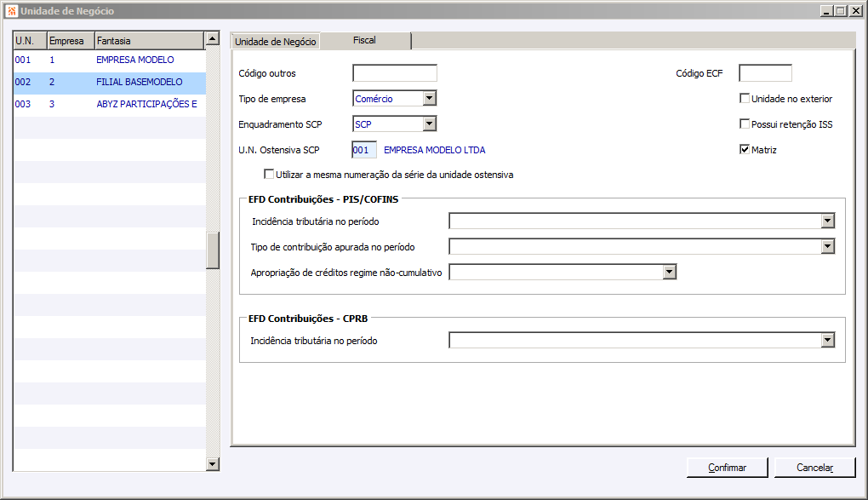The height and width of the screenshot is (500, 868).
Task: Click the Código ECF input field
Action: pyautogui.click(x=766, y=72)
